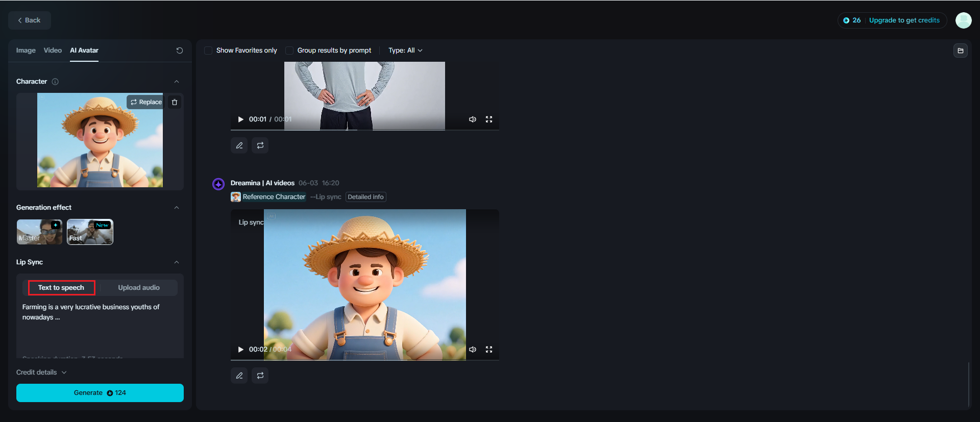Toggle Show Favorites only checkbox

tap(208, 51)
